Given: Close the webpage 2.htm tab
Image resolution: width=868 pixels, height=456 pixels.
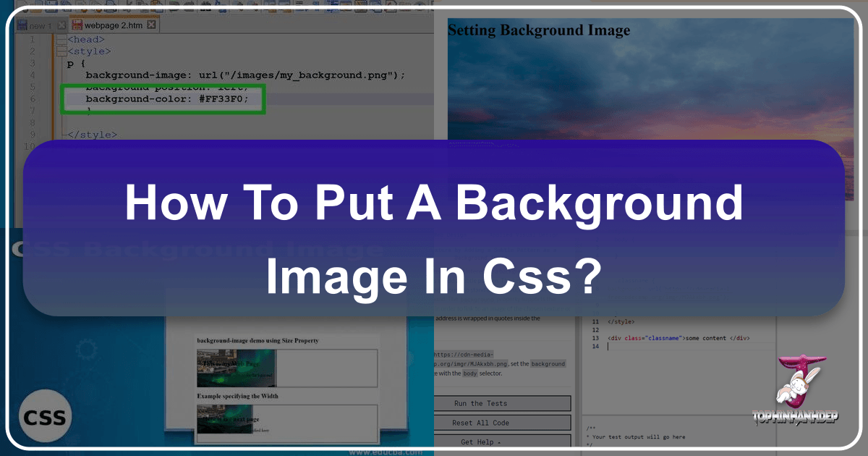Looking at the screenshot, I should click(151, 25).
